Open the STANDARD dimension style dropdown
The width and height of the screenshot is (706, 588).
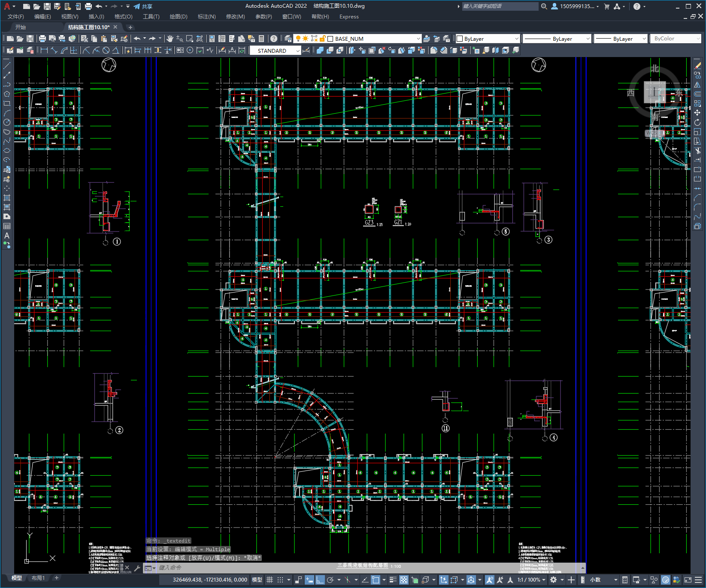(275, 51)
